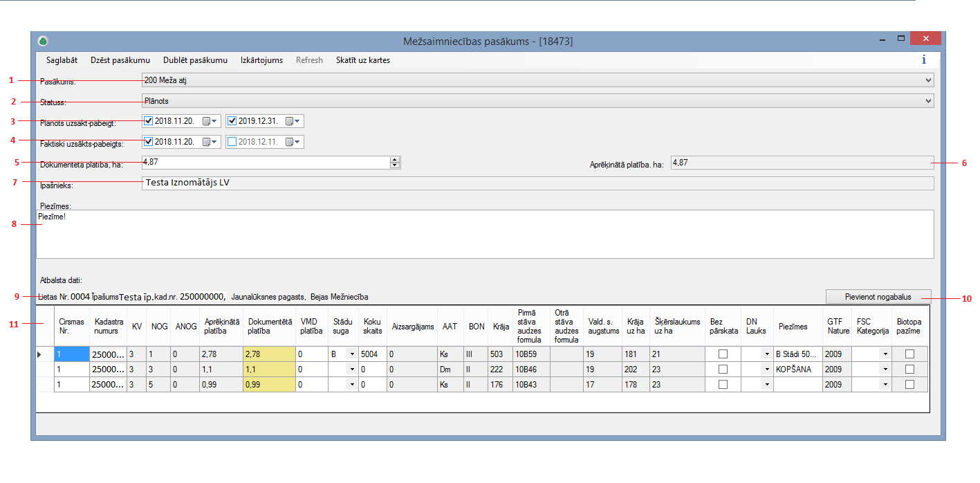The height and width of the screenshot is (483, 980).
Task: Click inside the Piezīmes notes text area
Action: pos(484,235)
